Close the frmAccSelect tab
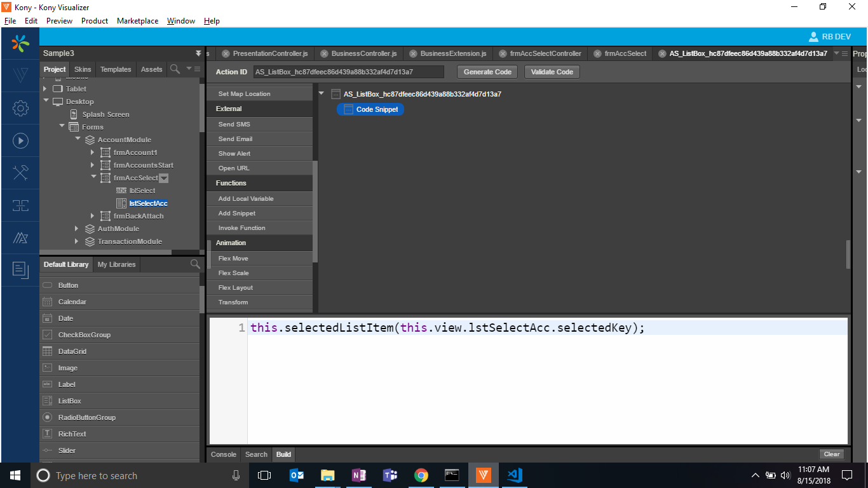Image resolution: width=868 pixels, height=488 pixels. click(596, 54)
